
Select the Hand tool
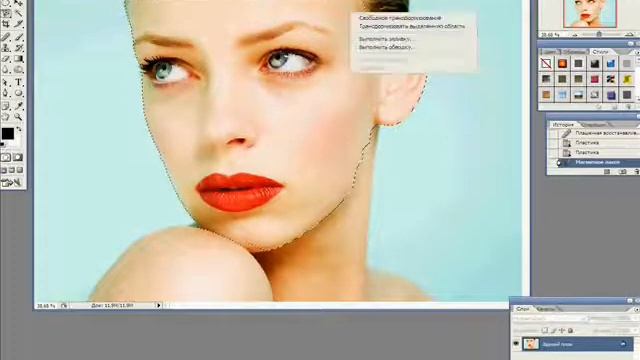tap(6, 117)
